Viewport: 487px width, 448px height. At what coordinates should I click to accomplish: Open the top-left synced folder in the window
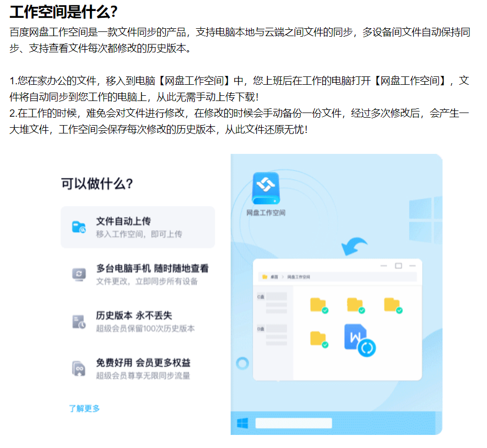[x=318, y=305]
